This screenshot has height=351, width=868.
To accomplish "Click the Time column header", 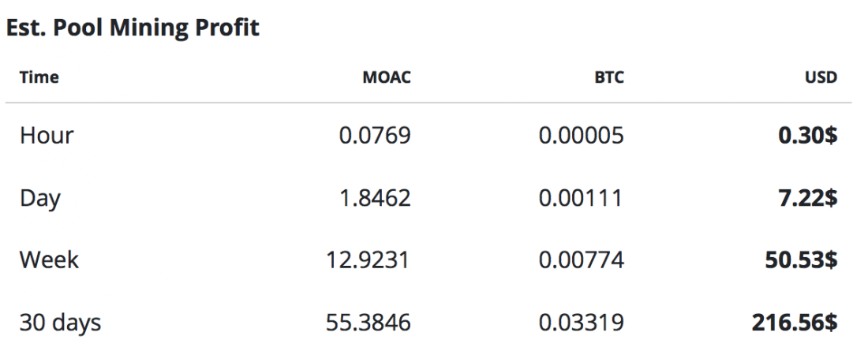I will [x=39, y=77].
